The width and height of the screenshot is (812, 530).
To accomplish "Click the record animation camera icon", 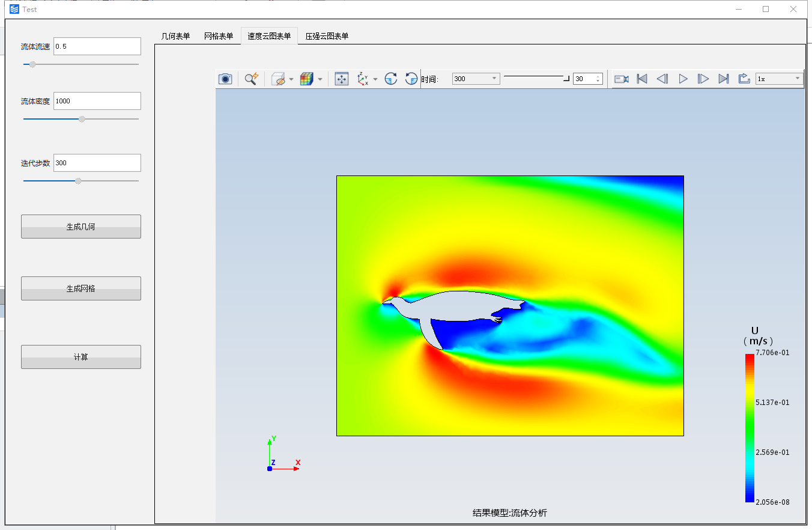I will tap(622, 79).
